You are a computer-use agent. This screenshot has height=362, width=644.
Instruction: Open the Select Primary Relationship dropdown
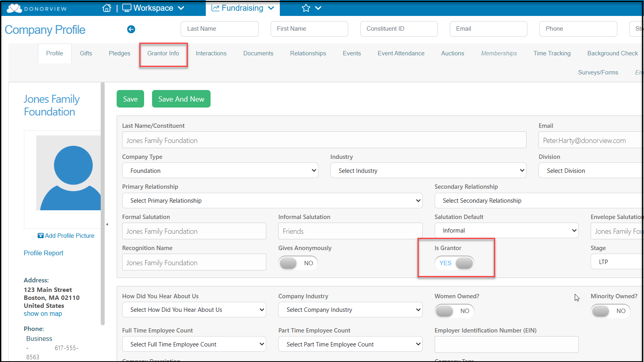[x=272, y=201]
